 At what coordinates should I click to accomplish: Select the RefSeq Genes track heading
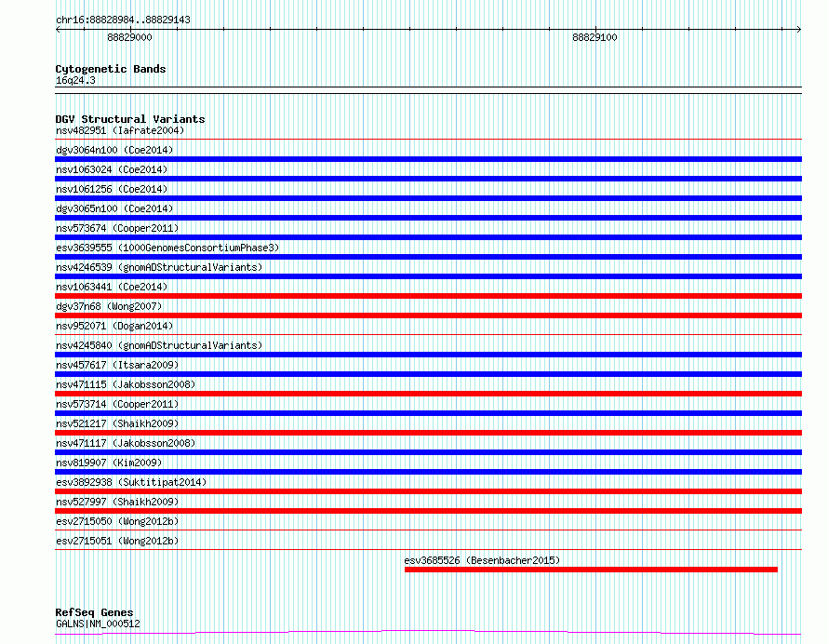[x=94, y=612]
